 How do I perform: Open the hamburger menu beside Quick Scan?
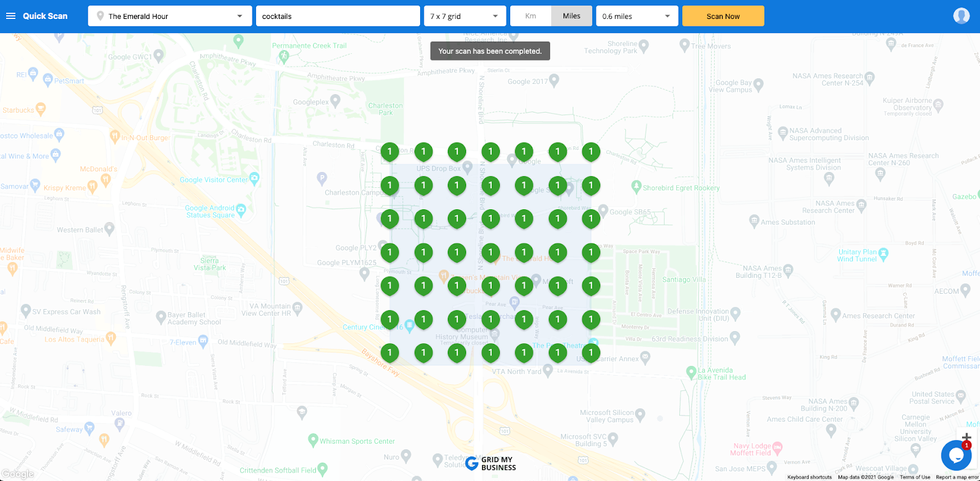[10, 16]
